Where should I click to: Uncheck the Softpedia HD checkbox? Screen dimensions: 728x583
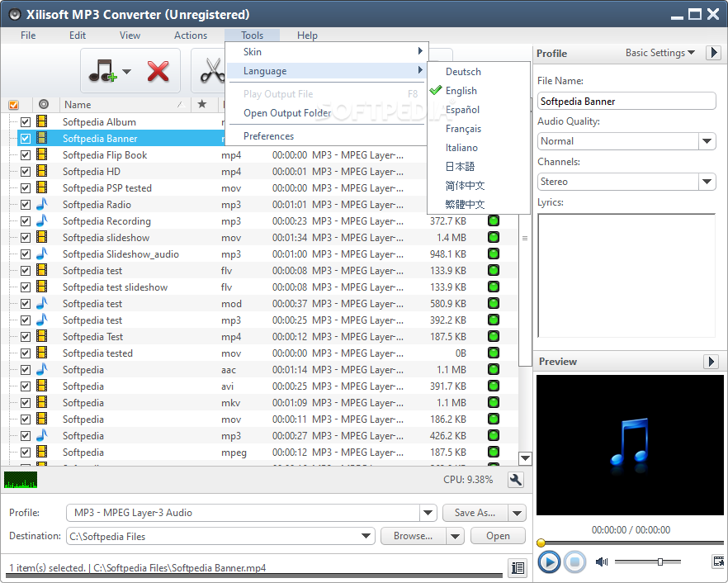(x=26, y=172)
